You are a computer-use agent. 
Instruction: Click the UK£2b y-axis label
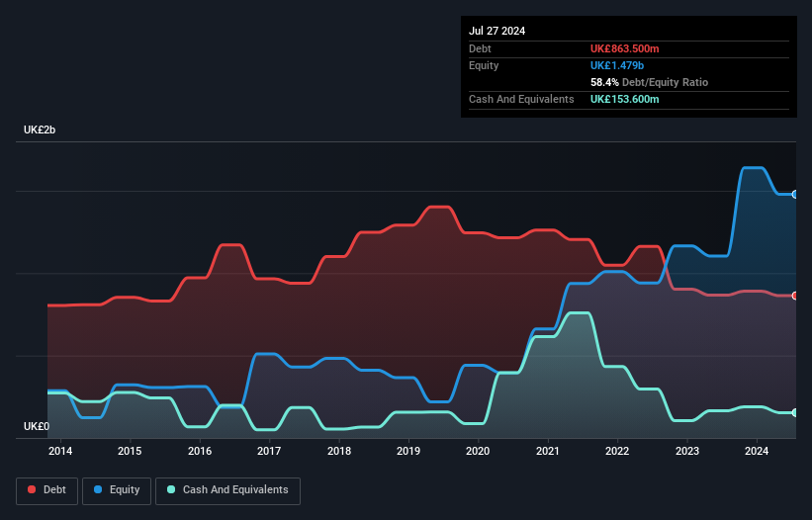pyautogui.click(x=40, y=130)
